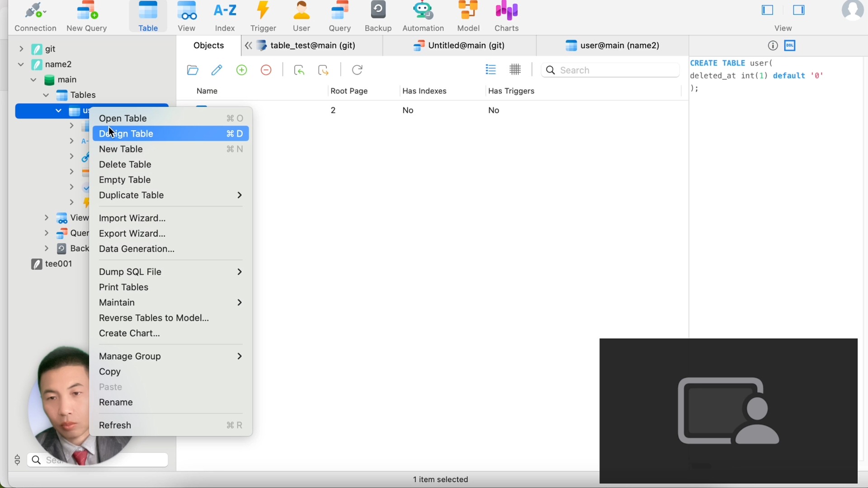Viewport: 868px width, 488px height.
Task: Switch to Untitled@main (git) tab
Action: point(459,46)
